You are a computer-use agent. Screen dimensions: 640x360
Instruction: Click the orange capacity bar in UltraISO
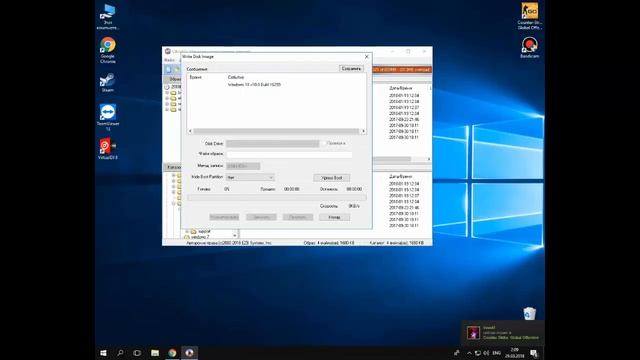click(x=402, y=69)
